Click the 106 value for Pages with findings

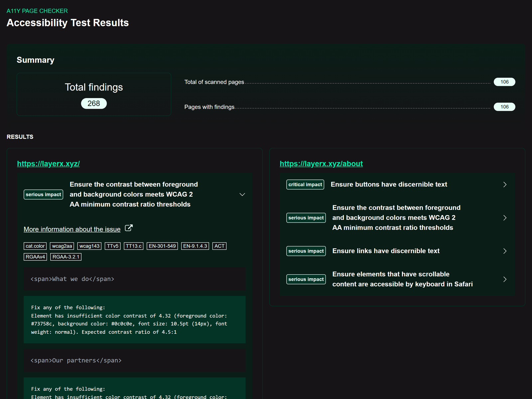(504, 107)
